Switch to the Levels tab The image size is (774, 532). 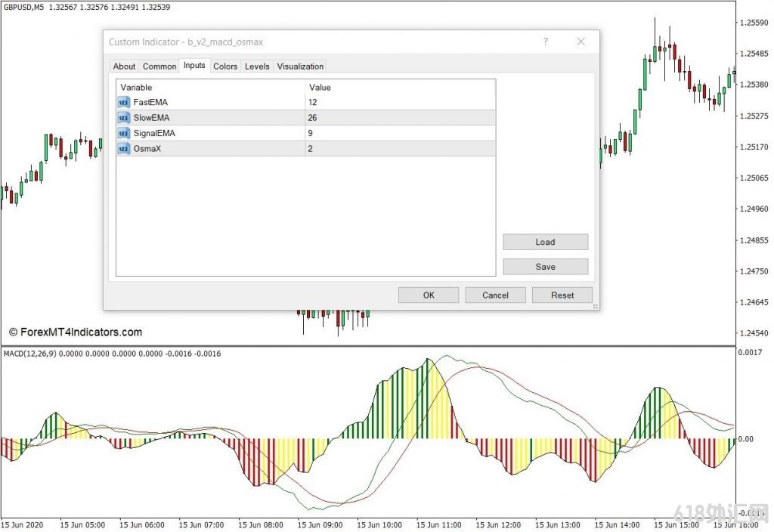[257, 66]
